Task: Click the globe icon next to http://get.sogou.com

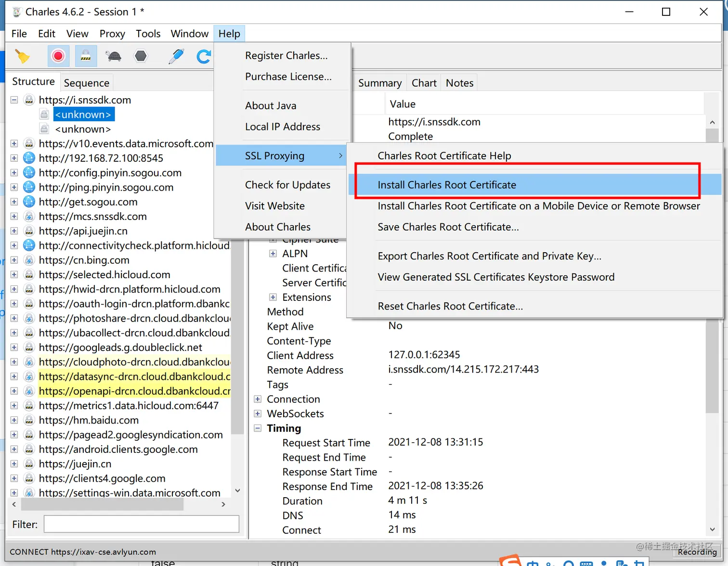Action: [29, 202]
